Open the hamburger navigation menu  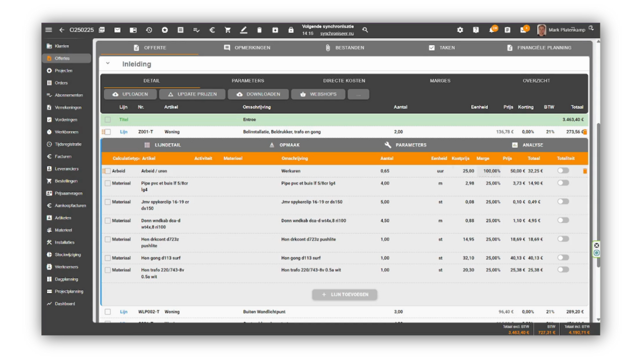point(49,30)
